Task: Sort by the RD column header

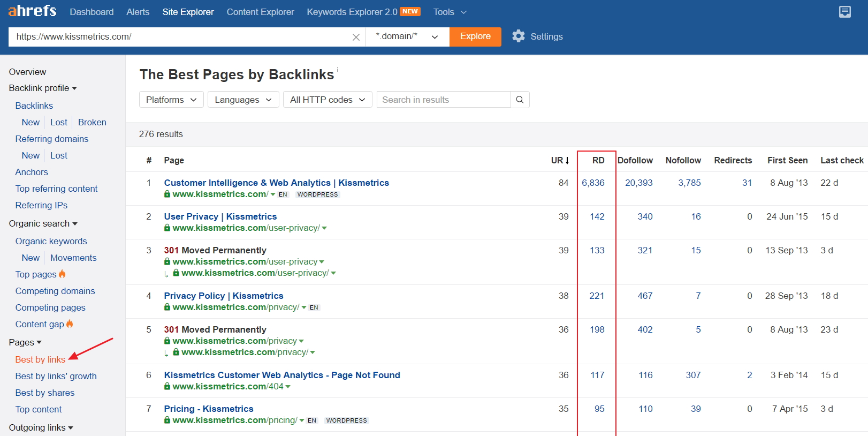Action: (x=598, y=160)
